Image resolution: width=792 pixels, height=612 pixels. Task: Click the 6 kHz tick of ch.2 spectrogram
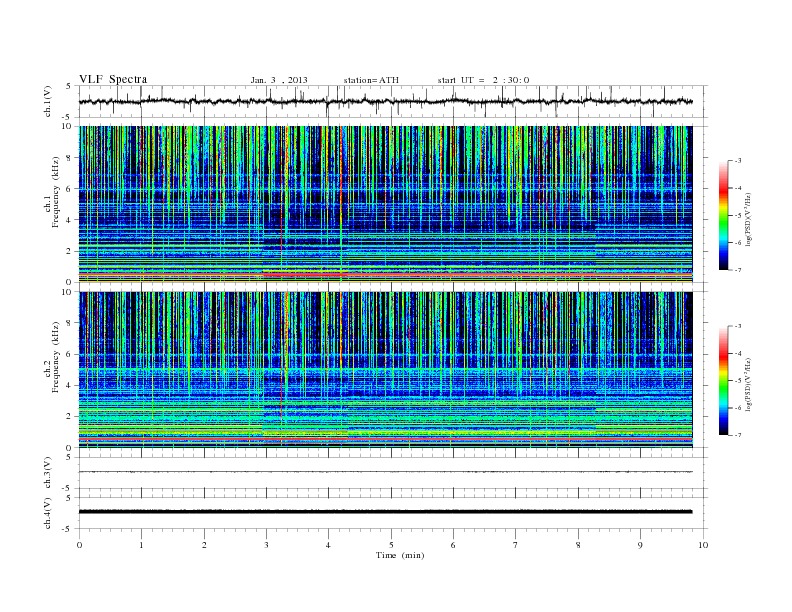point(69,354)
